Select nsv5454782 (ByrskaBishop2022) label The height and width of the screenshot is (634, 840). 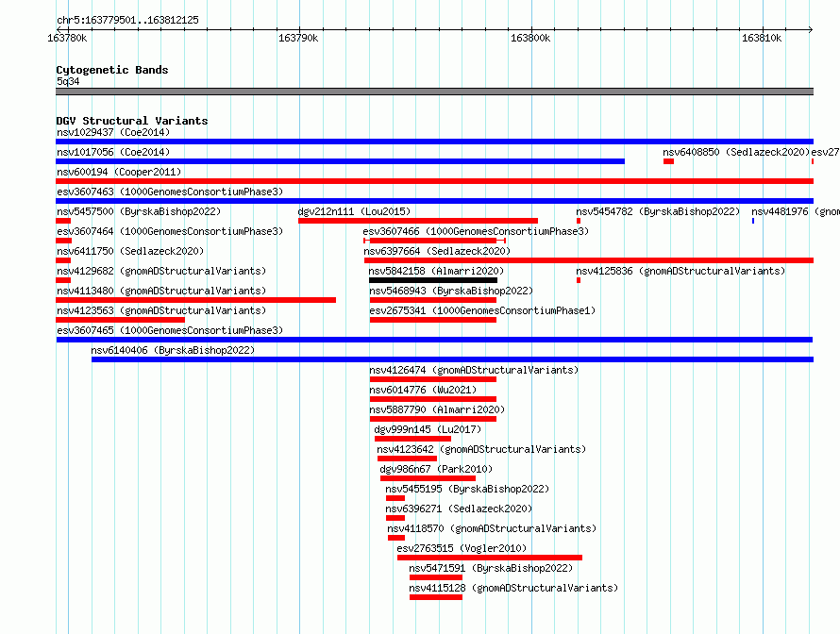[658, 211]
